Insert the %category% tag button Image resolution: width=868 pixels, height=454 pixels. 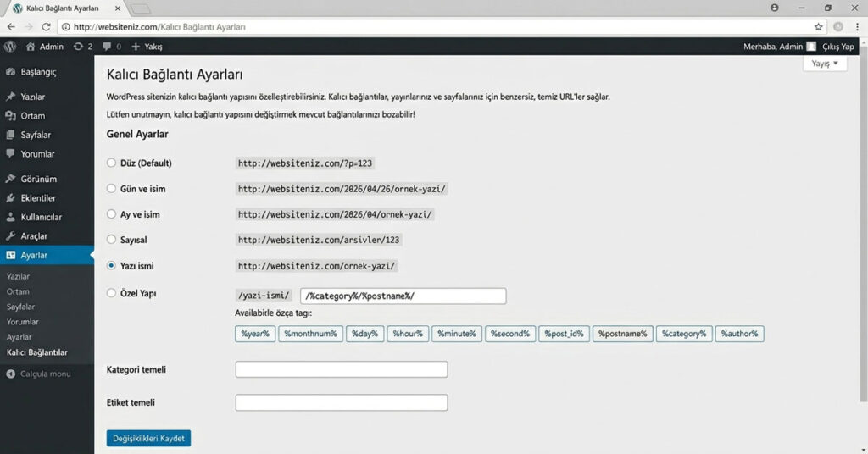pos(684,334)
